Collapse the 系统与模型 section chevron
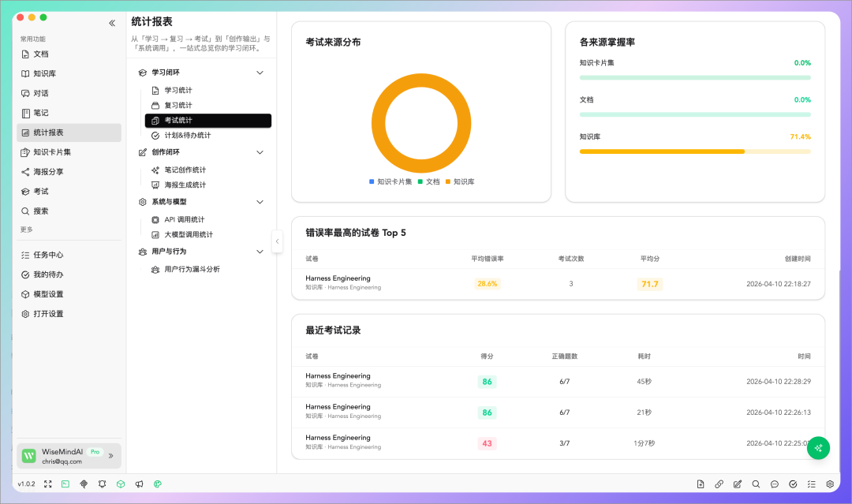 coord(260,202)
